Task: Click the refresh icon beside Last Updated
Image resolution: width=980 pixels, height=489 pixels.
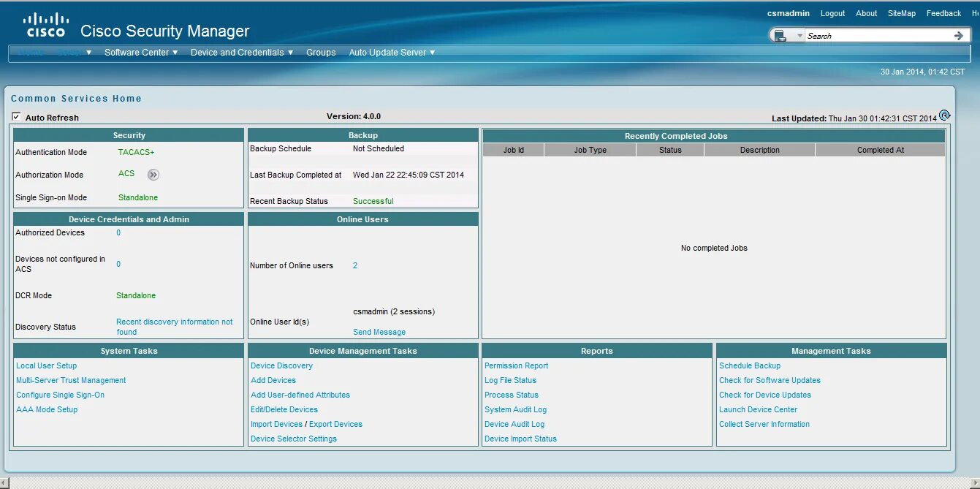Action: pos(944,115)
